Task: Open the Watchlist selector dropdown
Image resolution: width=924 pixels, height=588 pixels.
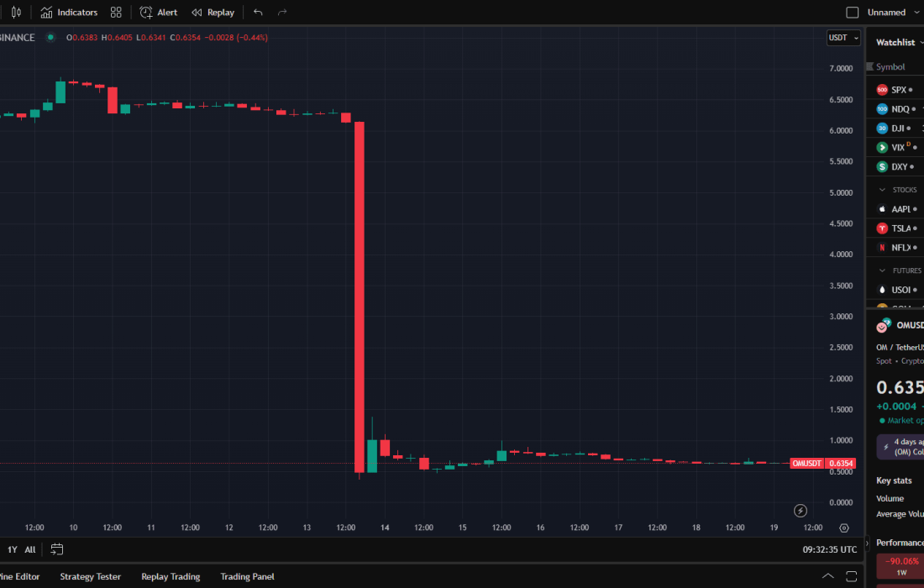Action: tap(897, 42)
